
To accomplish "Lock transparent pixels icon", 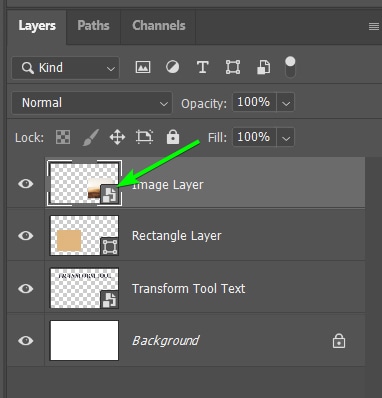I will coord(63,137).
